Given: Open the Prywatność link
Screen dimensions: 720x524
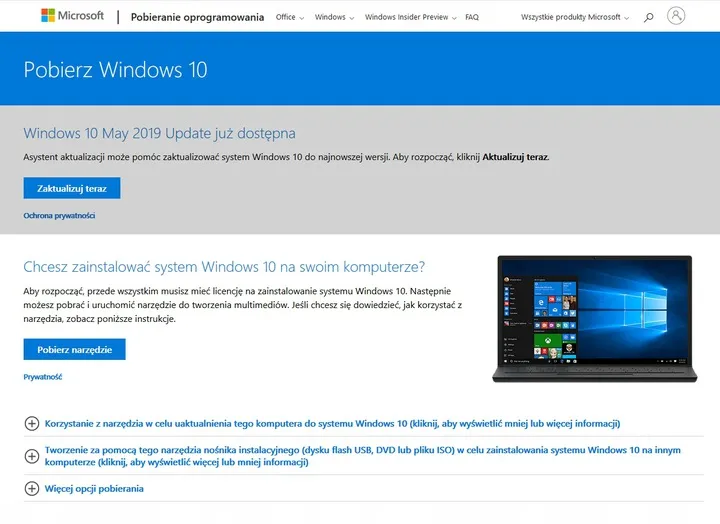Looking at the screenshot, I should 43,377.
